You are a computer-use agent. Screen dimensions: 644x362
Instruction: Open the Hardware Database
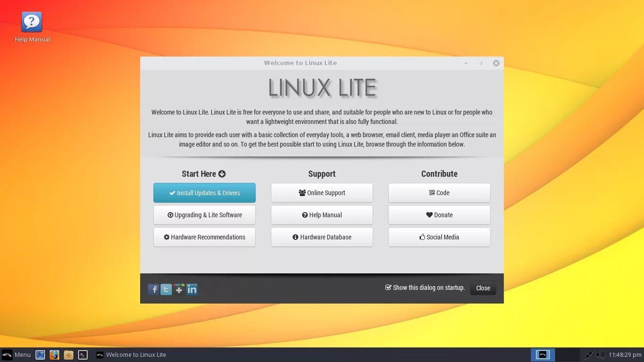[x=322, y=237]
